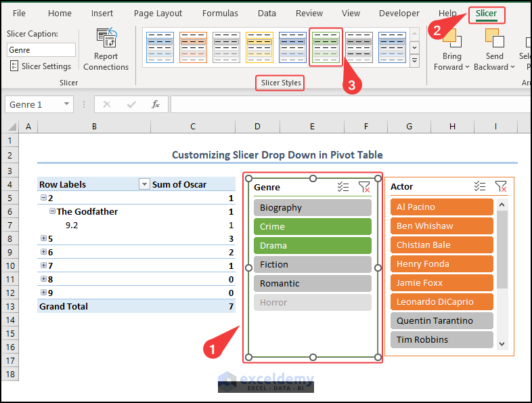Open Send Backward dropdown arrow
The height and width of the screenshot is (403, 532).
(512, 67)
